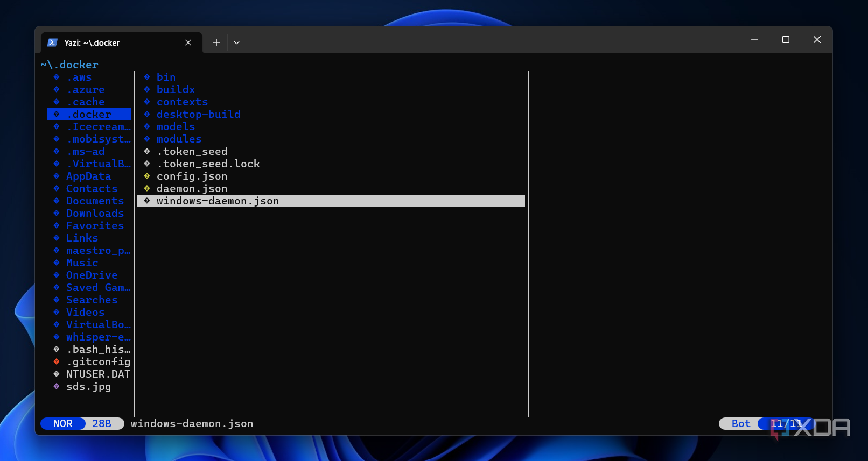Select the Downloads folder
Image resolution: width=868 pixels, height=461 pixels.
point(95,214)
